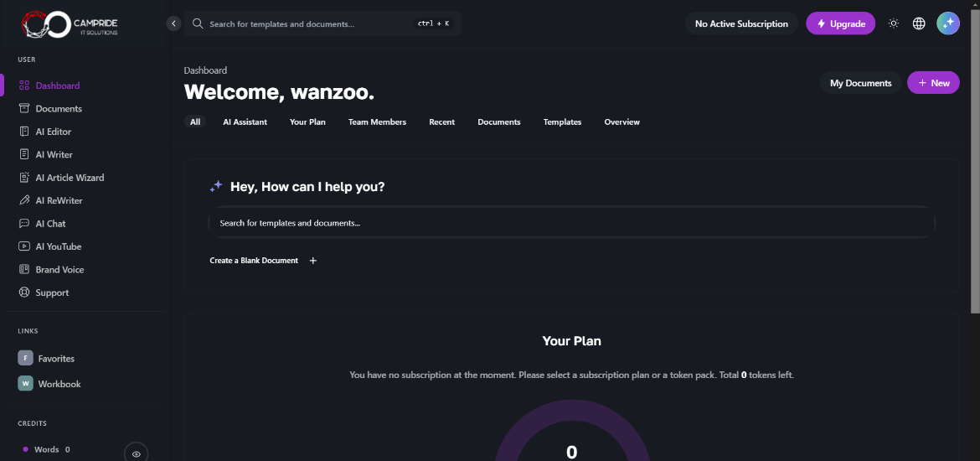This screenshot has width=980, height=461.
Task: Click the top search templates field
Action: tap(310, 23)
